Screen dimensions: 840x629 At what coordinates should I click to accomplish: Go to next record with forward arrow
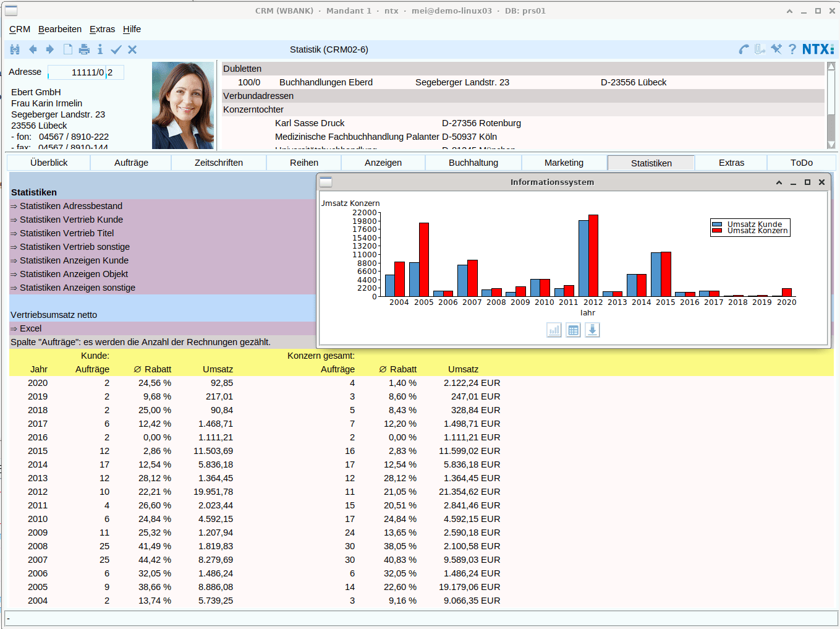[50, 49]
